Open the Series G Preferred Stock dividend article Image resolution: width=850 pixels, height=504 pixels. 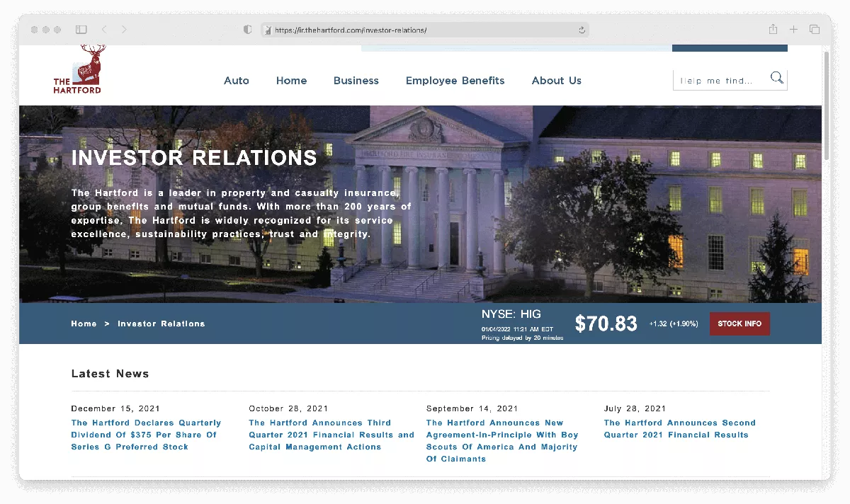pyautogui.click(x=146, y=435)
